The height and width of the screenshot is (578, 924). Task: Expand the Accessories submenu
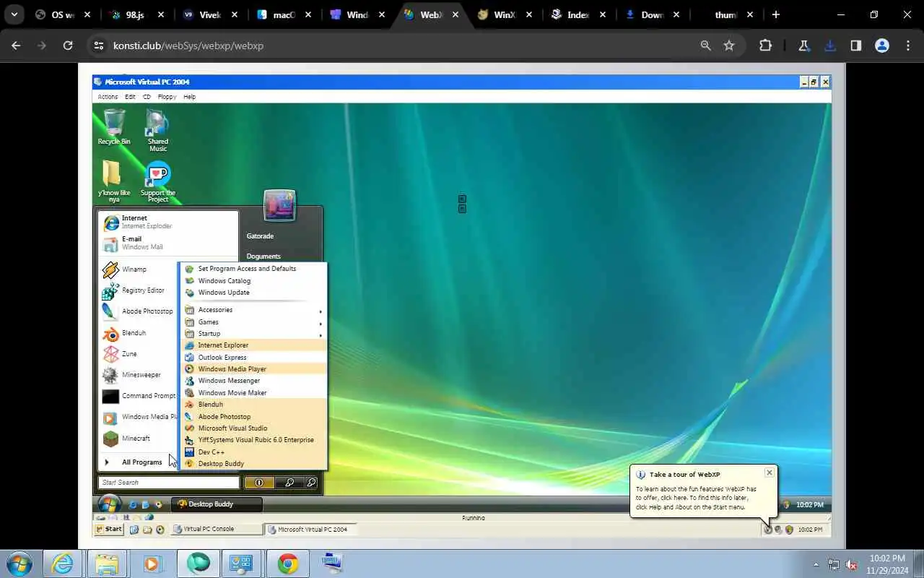tap(253, 310)
